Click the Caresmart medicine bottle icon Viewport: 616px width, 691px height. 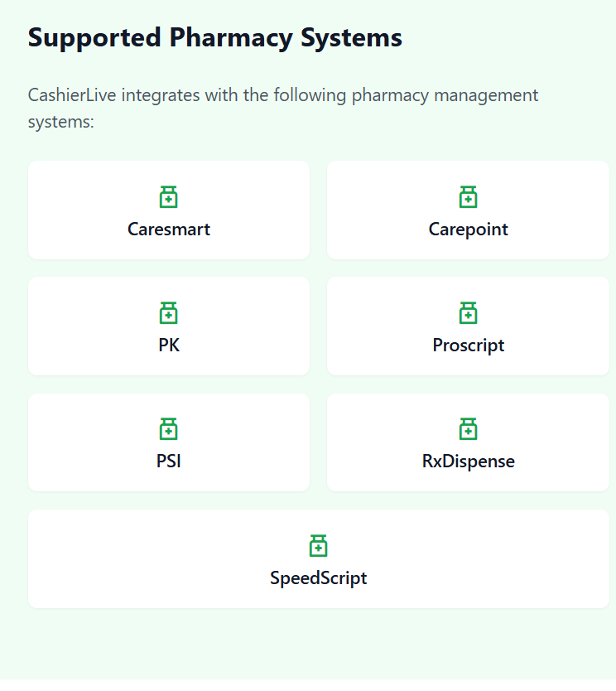(x=169, y=197)
